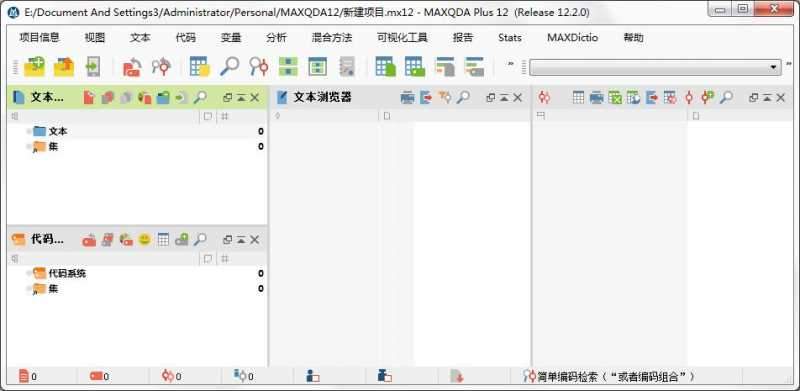Click the yellow emoticon icon in 代码 panel
Image resolution: width=800 pixels, height=391 pixels.
pyautogui.click(x=144, y=240)
